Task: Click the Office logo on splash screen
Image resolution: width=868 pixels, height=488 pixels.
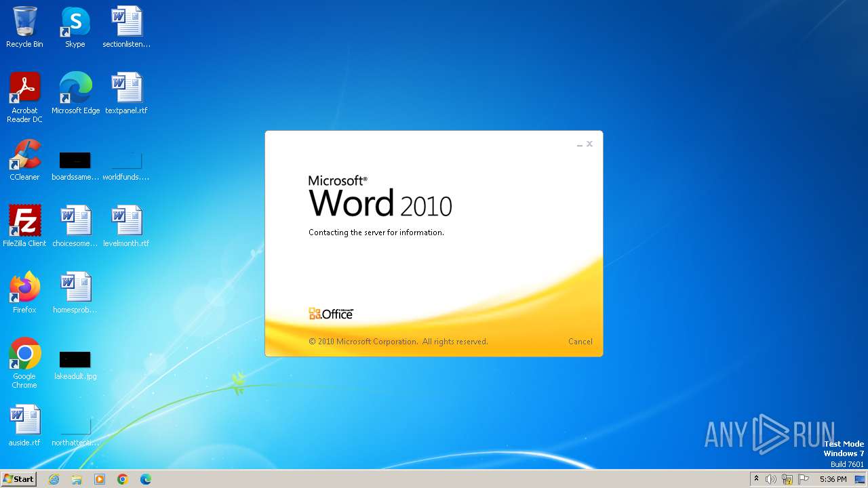Action: (x=331, y=314)
